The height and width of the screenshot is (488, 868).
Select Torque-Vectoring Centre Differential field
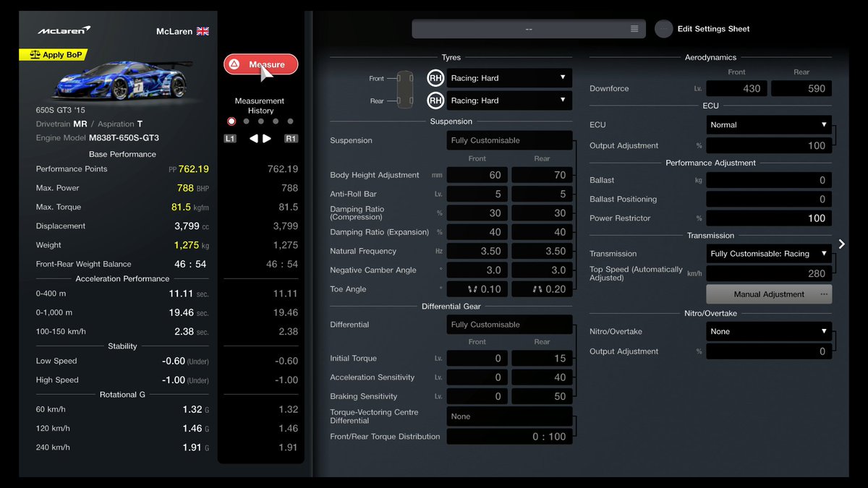[x=509, y=416]
